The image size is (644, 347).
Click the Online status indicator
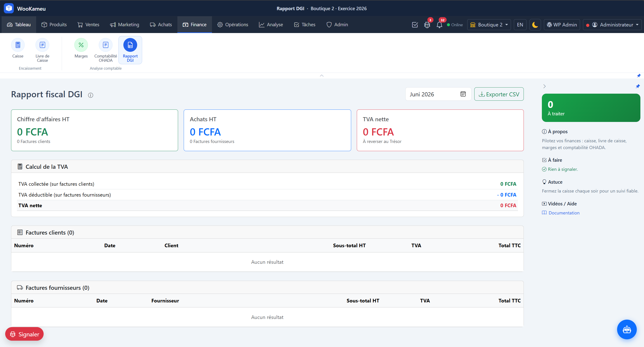point(455,25)
